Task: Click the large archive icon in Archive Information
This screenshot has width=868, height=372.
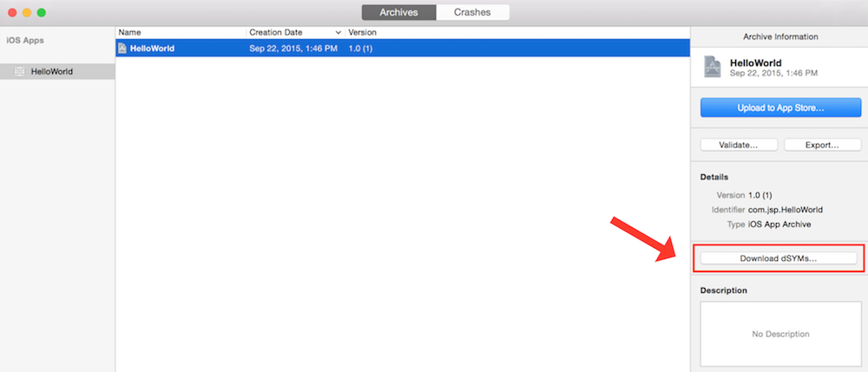Action: tap(713, 67)
